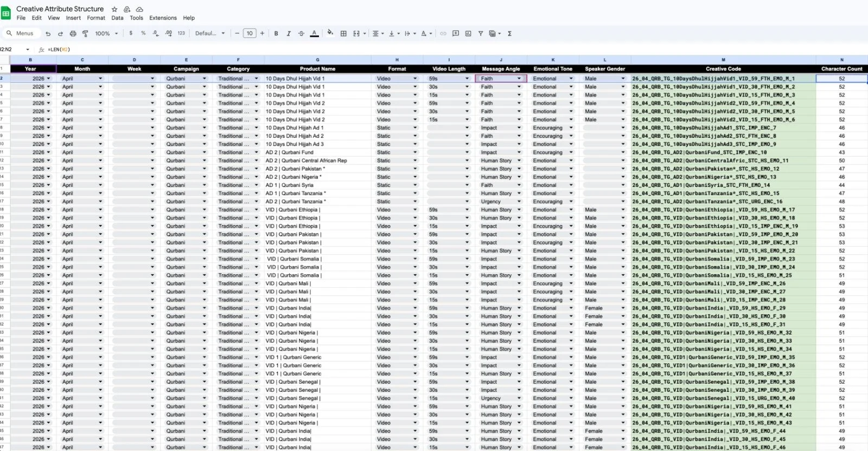Format selection as currency

pos(131,33)
